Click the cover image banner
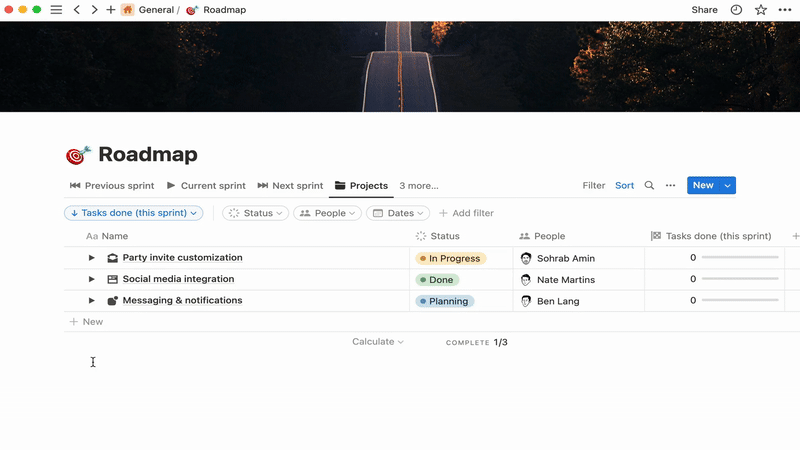 pos(400,67)
